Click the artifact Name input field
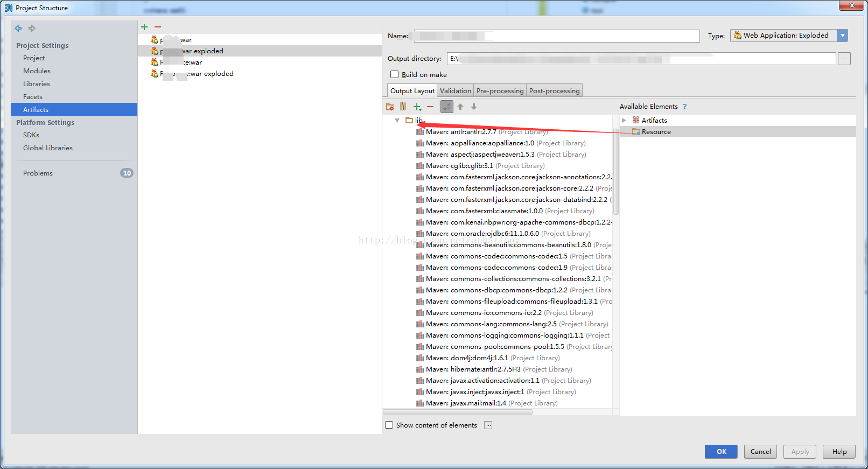The width and height of the screenshot is (868, 469). 557,36
